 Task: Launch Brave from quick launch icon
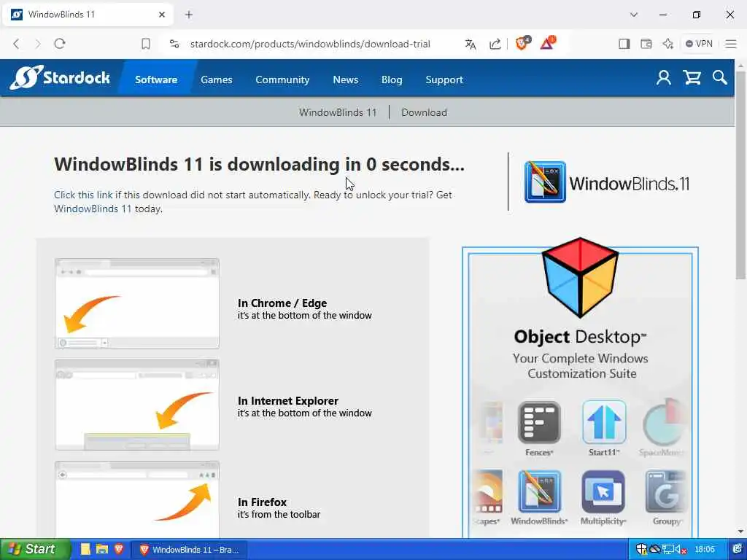(x=119, y=549)
